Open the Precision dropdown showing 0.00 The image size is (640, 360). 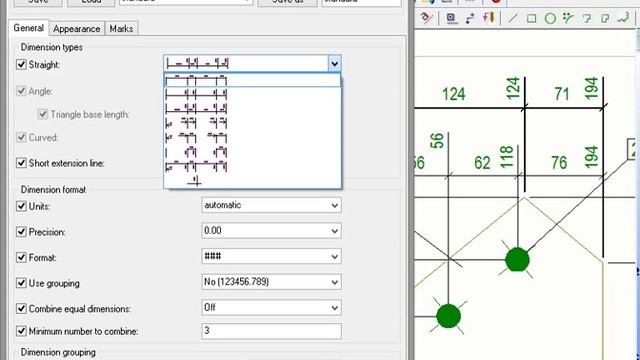coord(271,231)
